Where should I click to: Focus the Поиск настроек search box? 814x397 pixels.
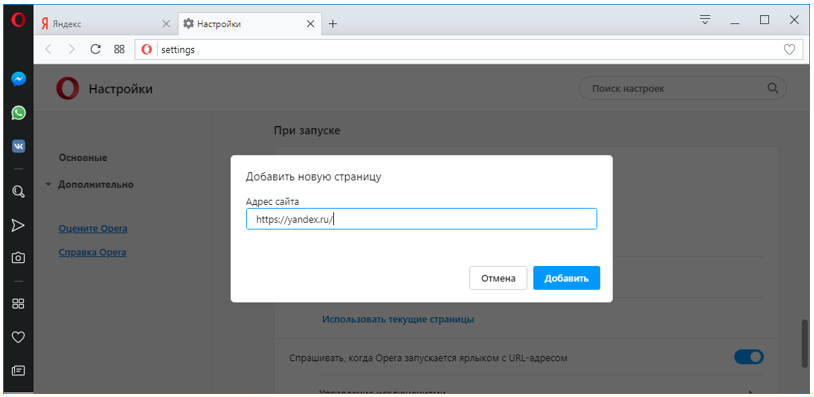click(683, 88)
